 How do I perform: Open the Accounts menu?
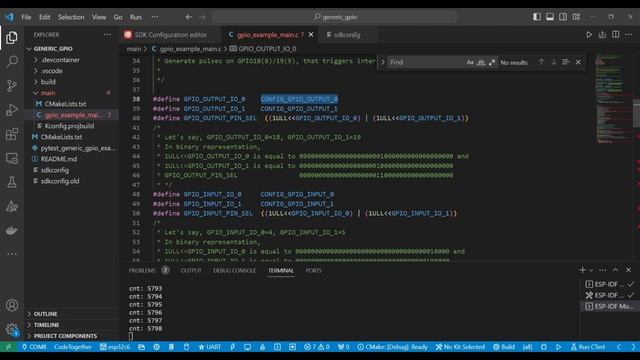(x=12, y=305)
